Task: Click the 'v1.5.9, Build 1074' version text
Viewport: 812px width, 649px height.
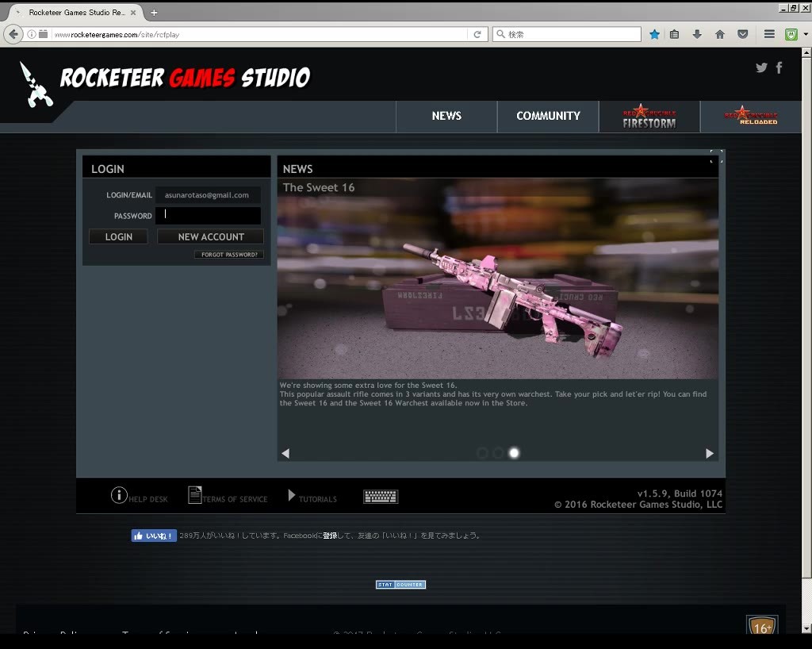Action: click(x=680, y=493)
